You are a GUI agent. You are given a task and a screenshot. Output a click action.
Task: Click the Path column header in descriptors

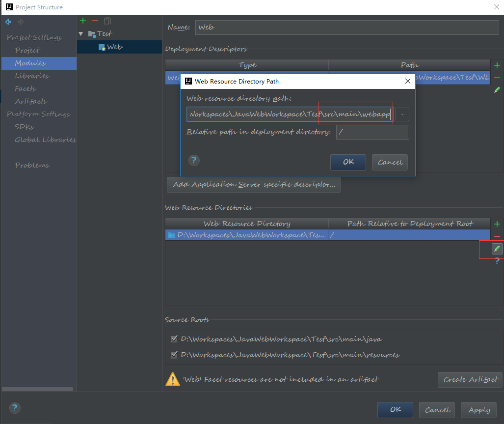tap(409, 65)
